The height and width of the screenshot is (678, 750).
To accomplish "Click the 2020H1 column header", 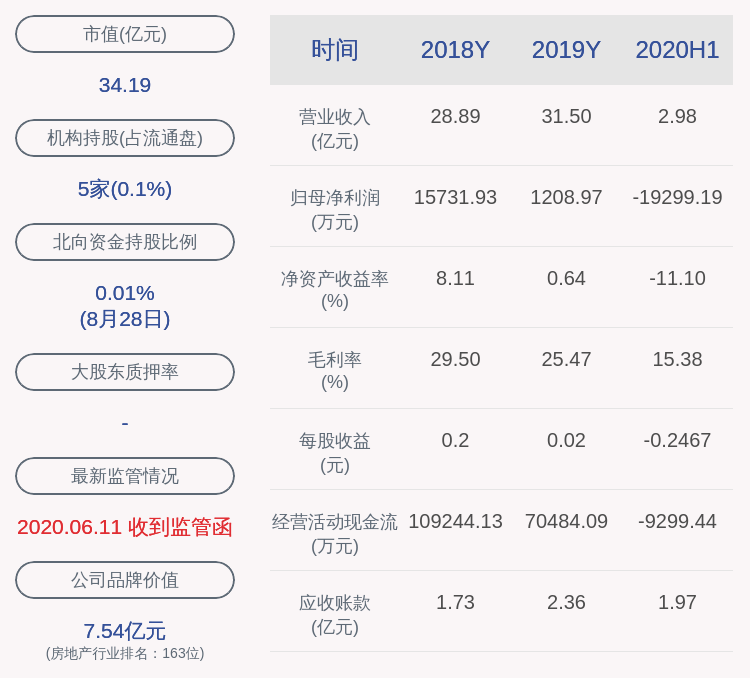I will point(677,50).
